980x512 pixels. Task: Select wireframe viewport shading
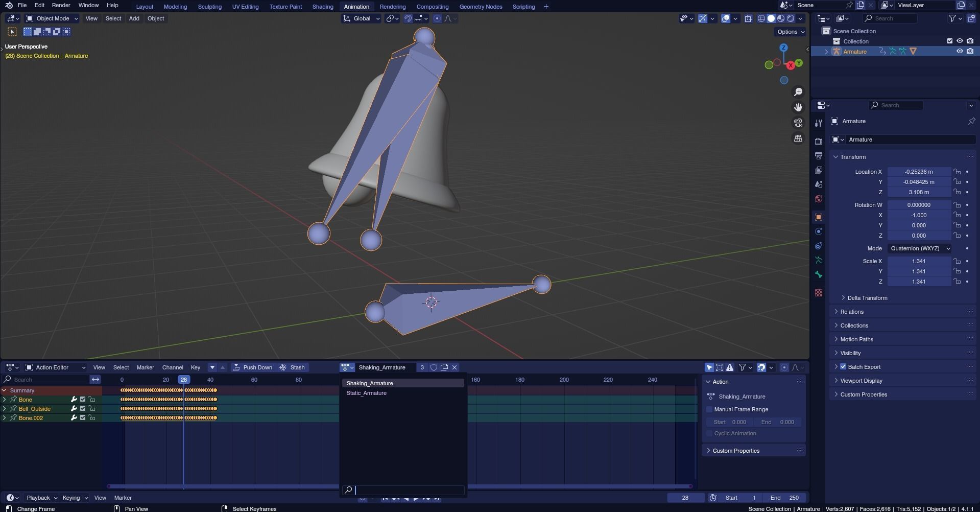761,18
